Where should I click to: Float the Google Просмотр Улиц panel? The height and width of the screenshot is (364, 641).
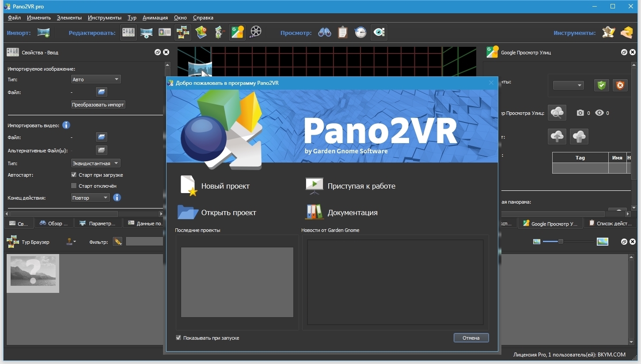(624, 52)
